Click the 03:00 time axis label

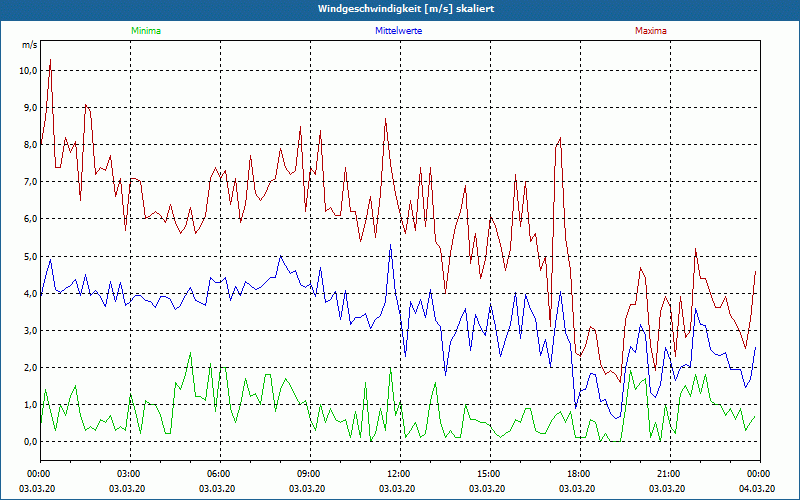[x=130, y=474]
